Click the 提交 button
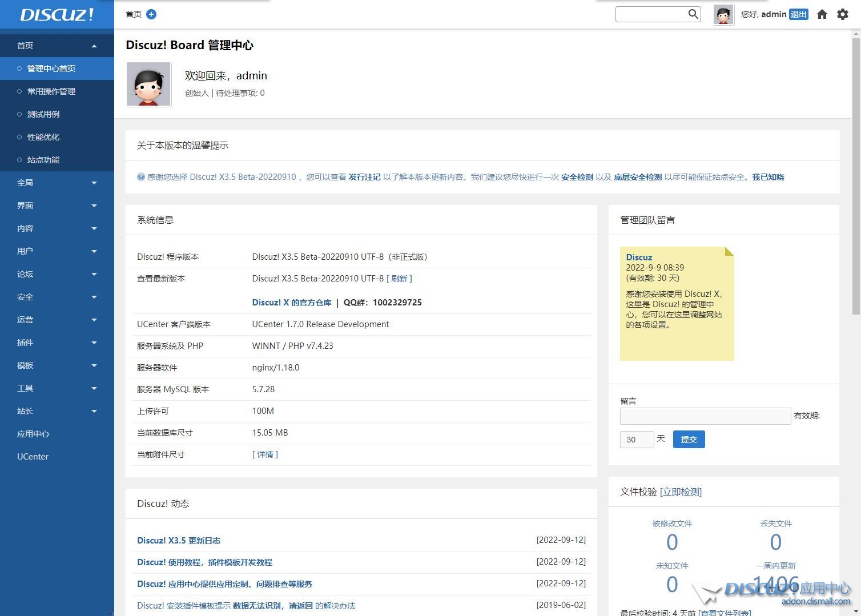This screenshot has width=861, height=616. [x=689, y=440]
